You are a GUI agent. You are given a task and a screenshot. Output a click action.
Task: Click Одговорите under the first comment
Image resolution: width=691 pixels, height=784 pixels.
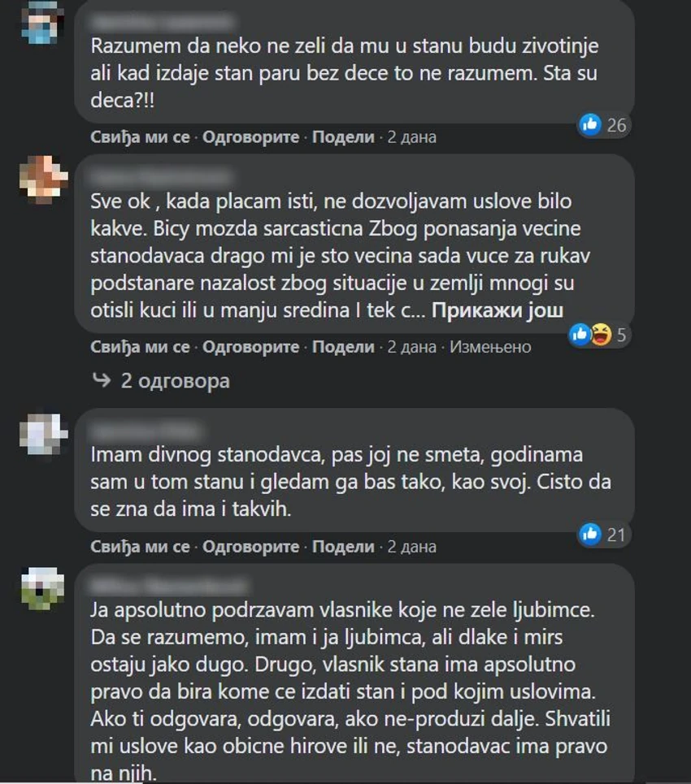coord(250,137)
